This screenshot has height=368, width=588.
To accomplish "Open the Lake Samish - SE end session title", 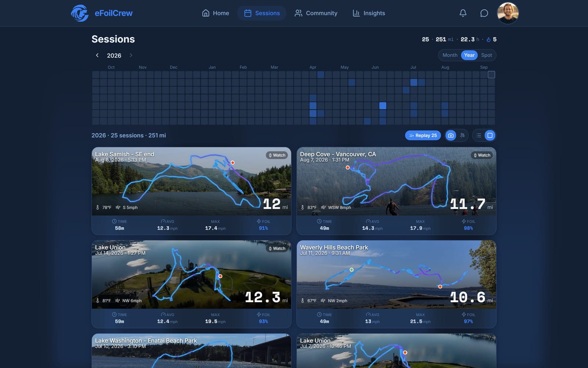I will tap(125, 154).
